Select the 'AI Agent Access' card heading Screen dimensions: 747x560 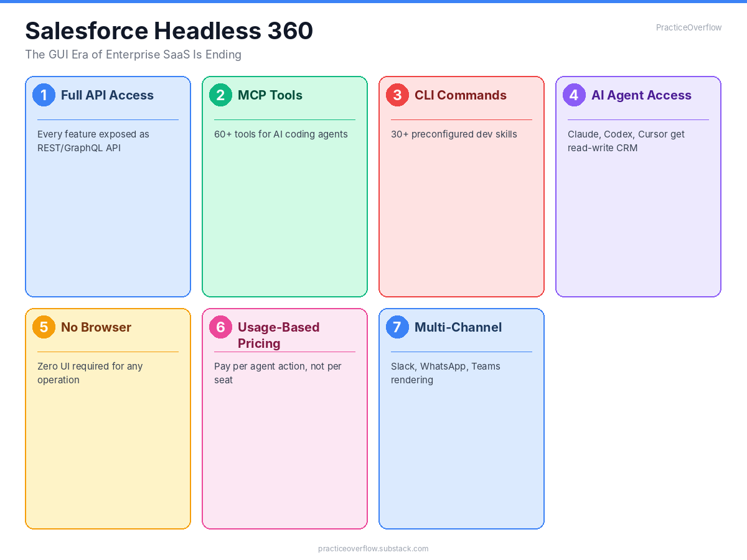pyautogui.click(x=641, y=95)
